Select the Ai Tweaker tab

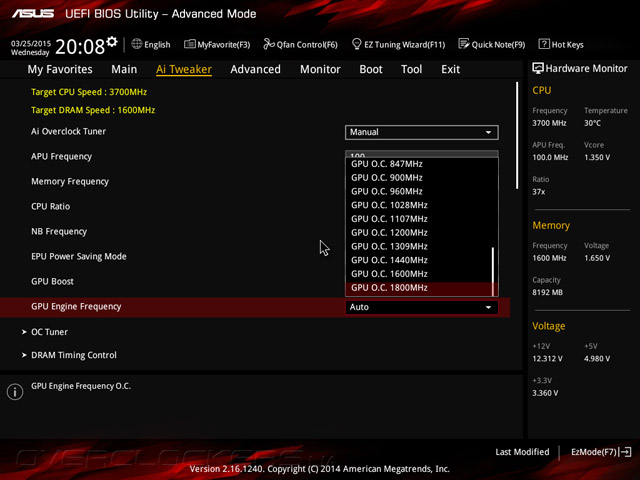point(184,69)
